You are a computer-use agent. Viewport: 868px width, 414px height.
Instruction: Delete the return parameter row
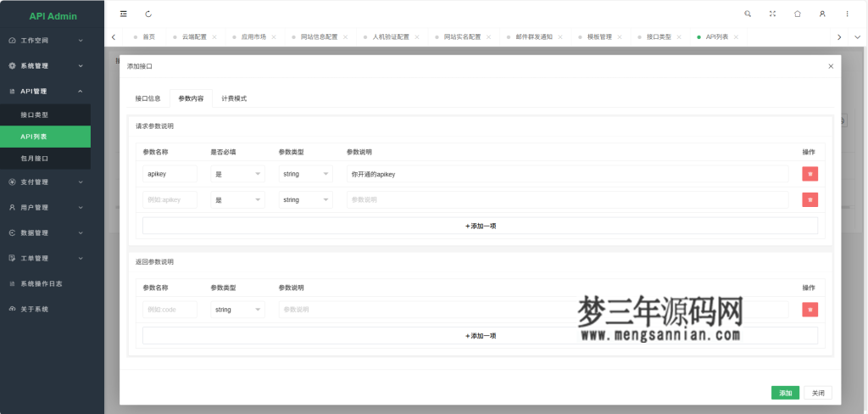point(810,310)
